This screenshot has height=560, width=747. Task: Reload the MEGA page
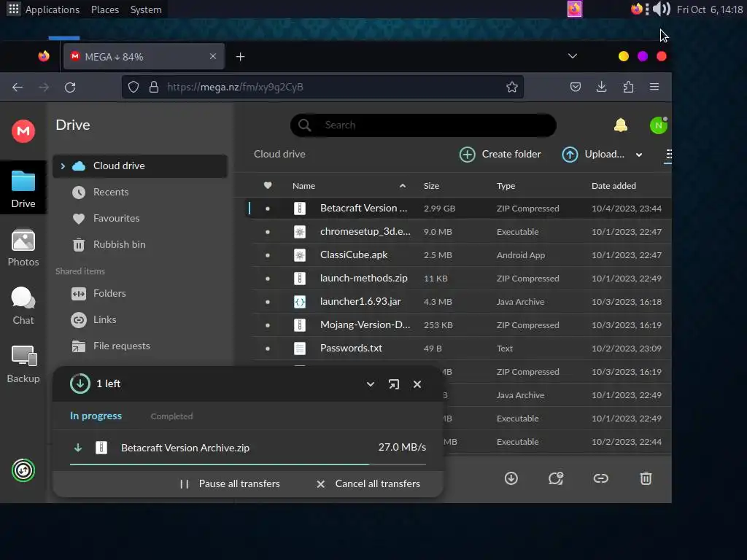(70, 87)
